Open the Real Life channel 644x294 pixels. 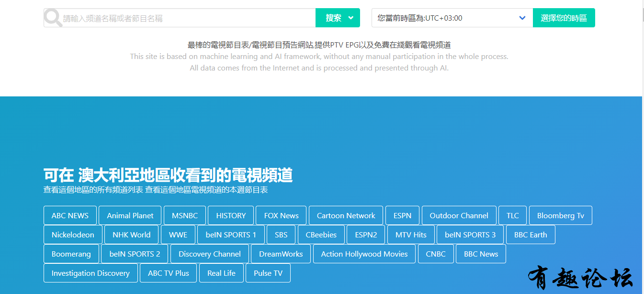tap(221, 273)
